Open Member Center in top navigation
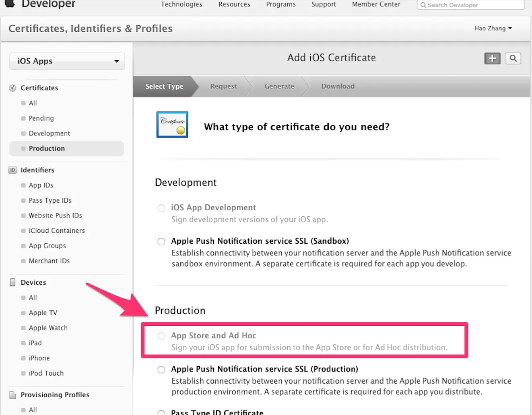Image resolution: width=532 pixels, height=415 pixels. pos(376,4)
